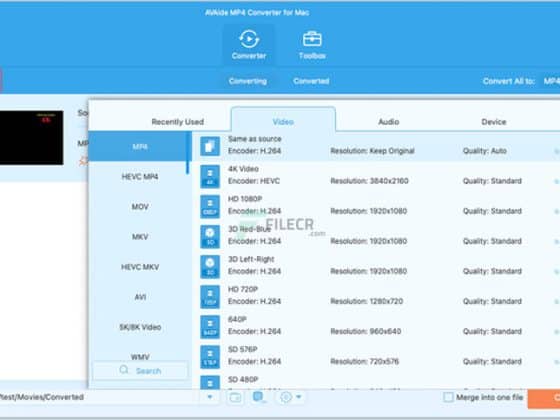Open the Convert All to format dropdown
The width and height of the screenshot is (560, 420).
click(551, 81)
